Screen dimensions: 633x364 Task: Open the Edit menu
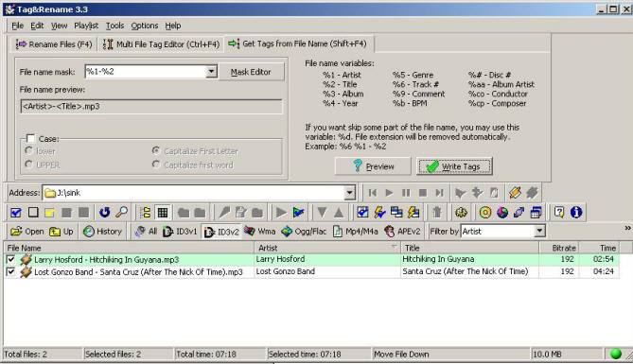37,26
